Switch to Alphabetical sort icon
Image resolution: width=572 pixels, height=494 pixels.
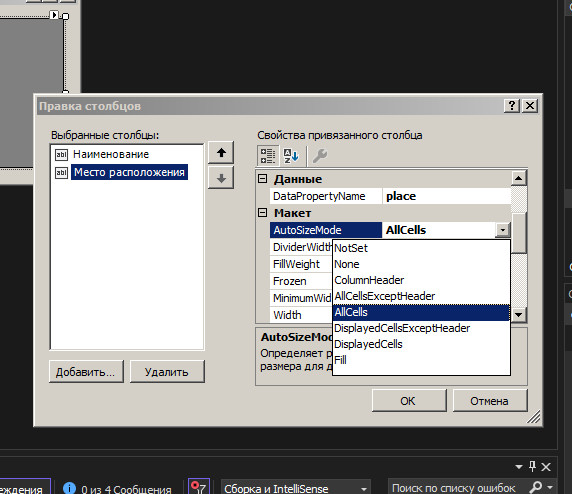click(291, 156)
